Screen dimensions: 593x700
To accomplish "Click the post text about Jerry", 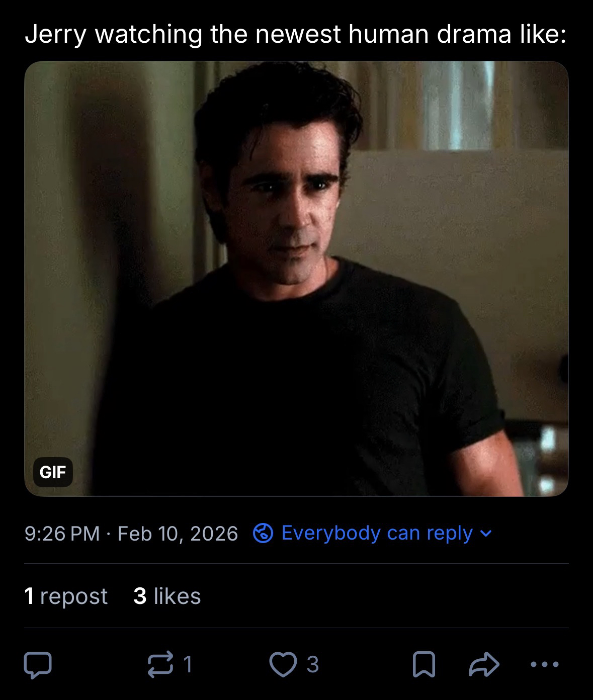I will pyautogui.click(x=296, y=34).
